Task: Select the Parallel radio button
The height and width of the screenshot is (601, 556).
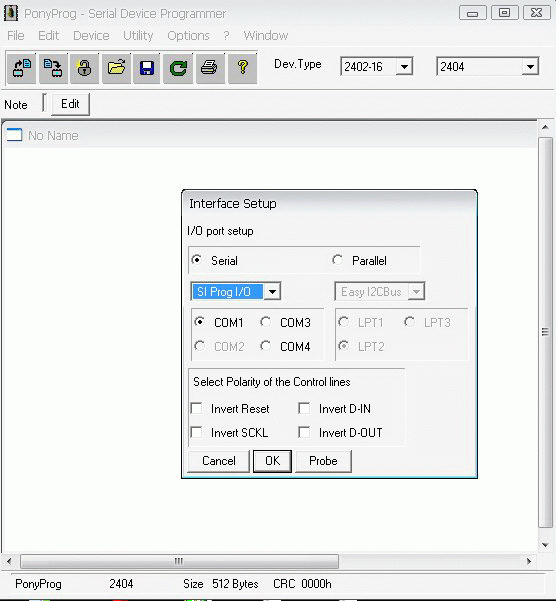Action: coord(337,260)
